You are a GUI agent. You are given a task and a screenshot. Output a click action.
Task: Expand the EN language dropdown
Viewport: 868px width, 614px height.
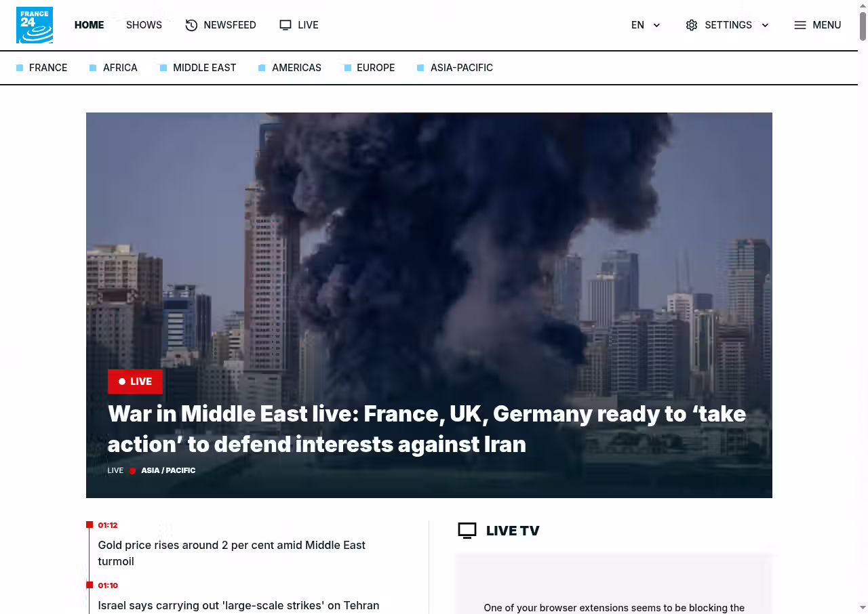pos(645,25)
